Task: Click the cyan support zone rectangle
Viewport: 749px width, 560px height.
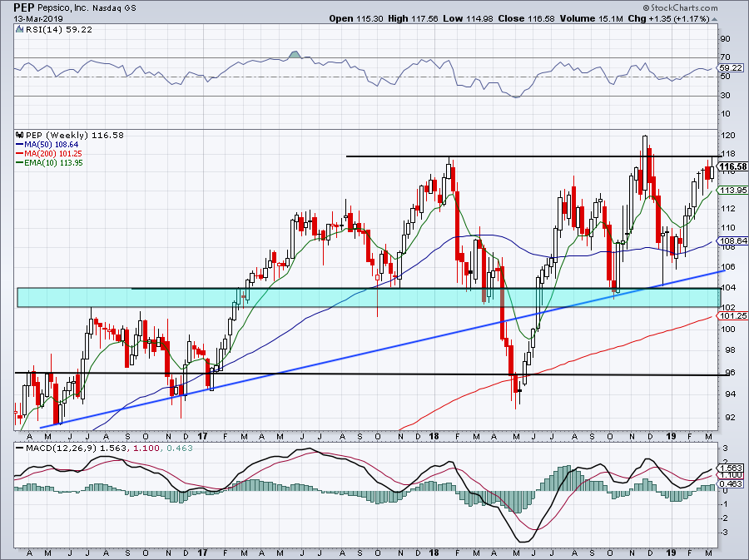Action: (369, 297)
